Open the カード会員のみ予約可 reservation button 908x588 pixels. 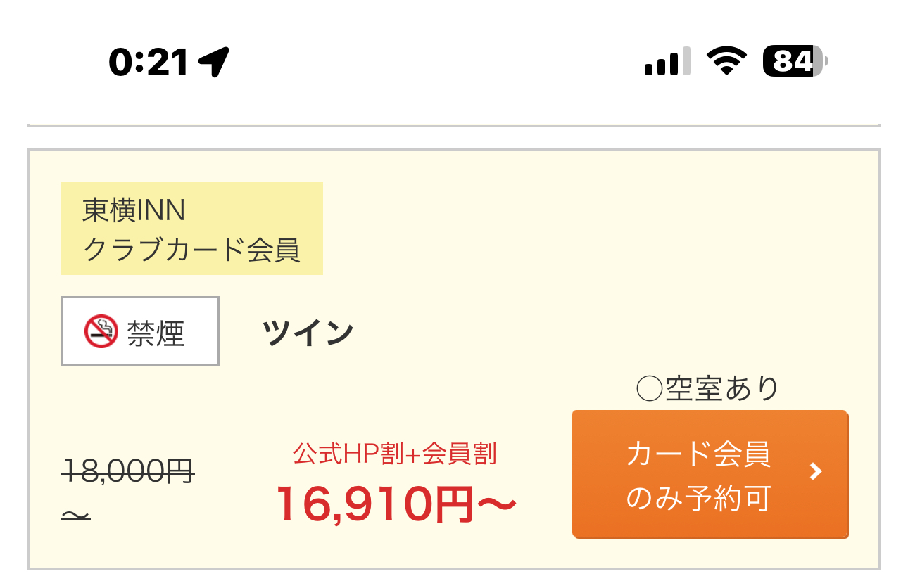coord(710,475)
